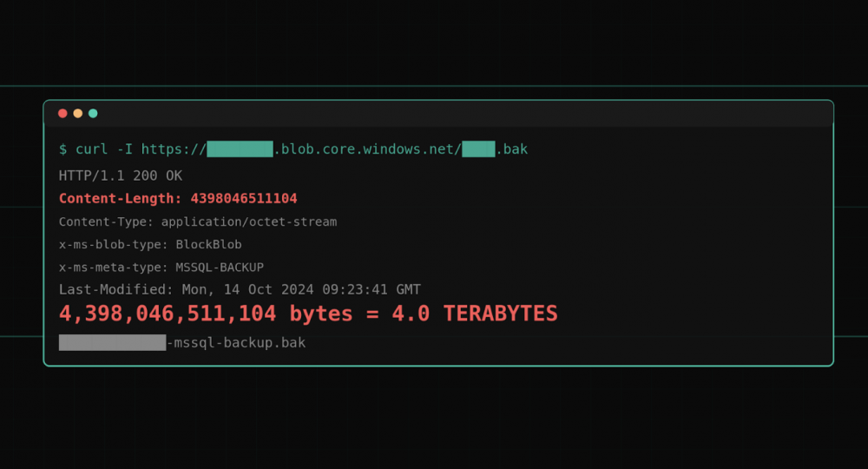Image resolution: width=868 pixels, height=469 pixels.
Task: Click the x-ms-meta-type MSSQL-BACKUP line
Action: point(161,268)
